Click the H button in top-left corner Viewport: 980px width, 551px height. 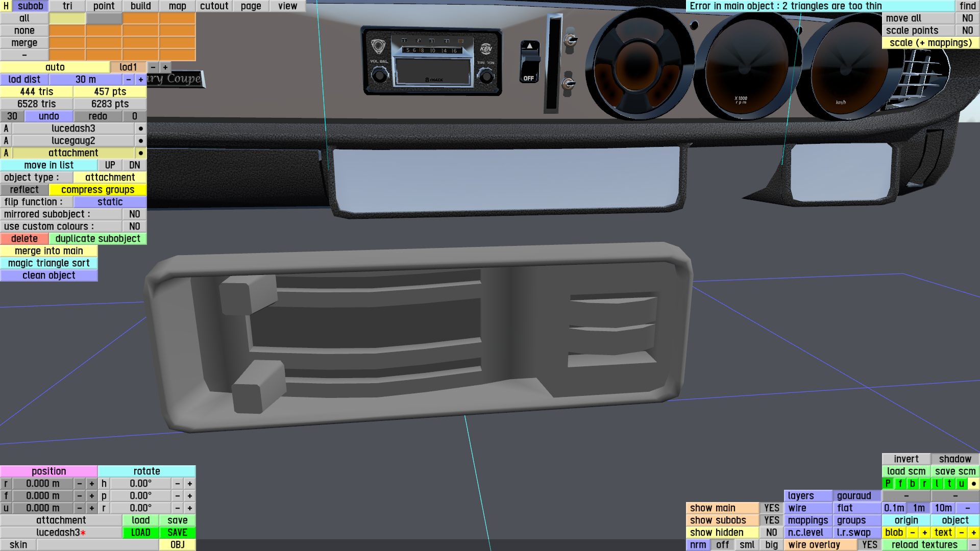[x=6, y=6]
